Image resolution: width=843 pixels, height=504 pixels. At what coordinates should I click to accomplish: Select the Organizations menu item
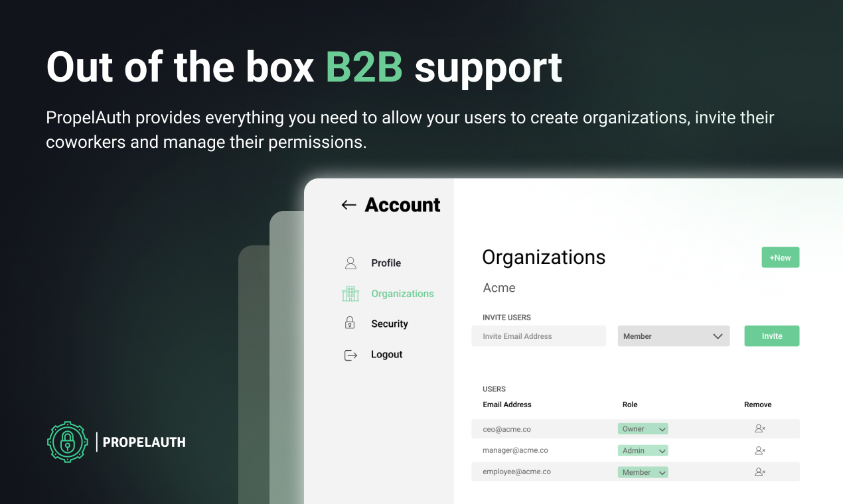[402, 294]
